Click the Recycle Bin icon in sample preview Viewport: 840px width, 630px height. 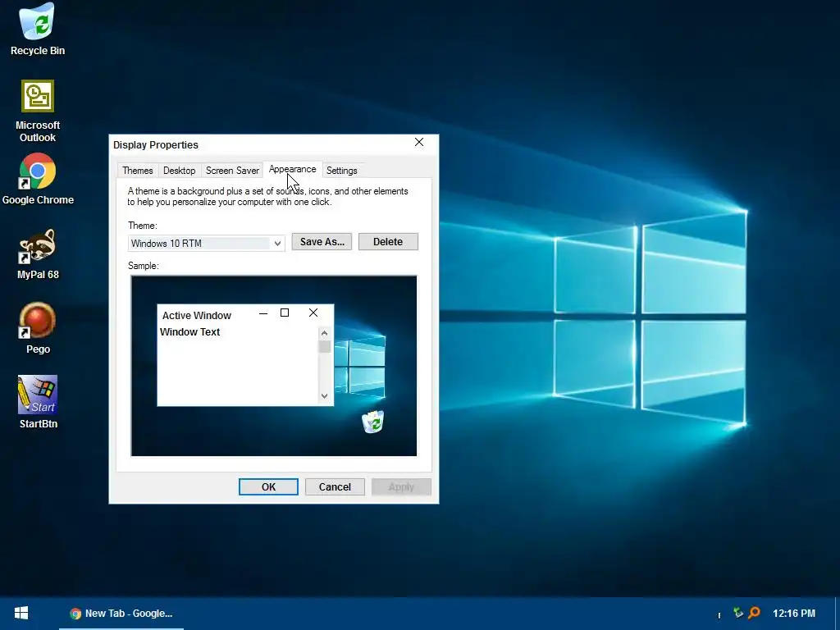pos(373,422)
